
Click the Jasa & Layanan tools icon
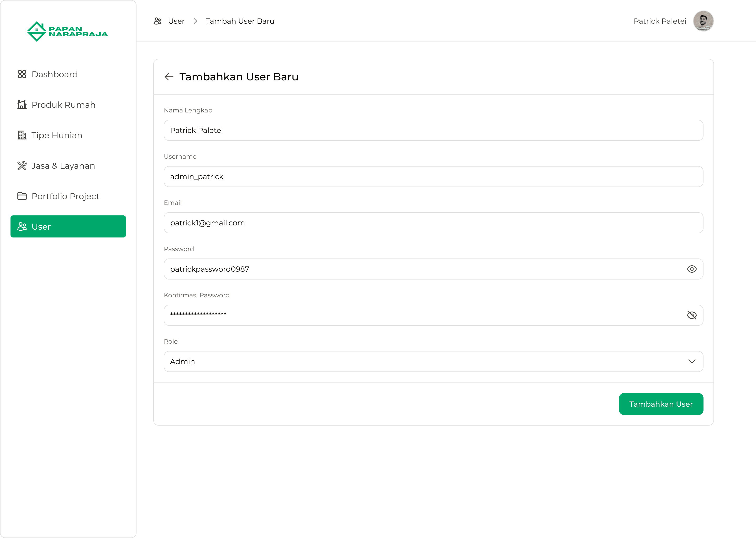pos(22,166)
